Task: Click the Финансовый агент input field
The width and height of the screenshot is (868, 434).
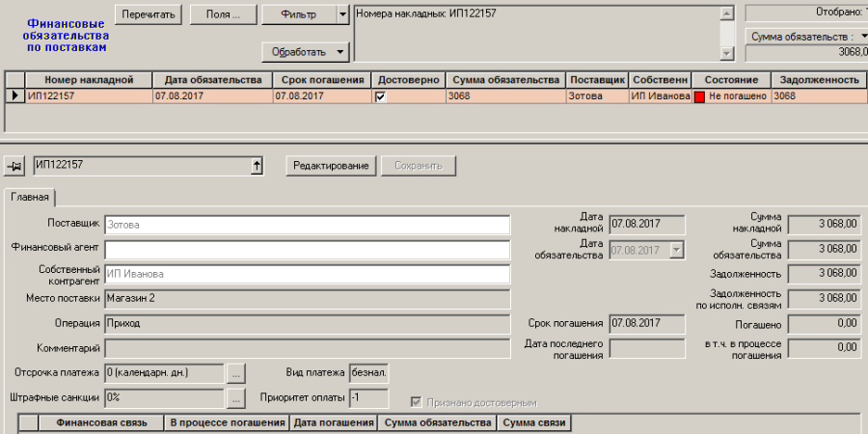Action: [x=308, y=250]
